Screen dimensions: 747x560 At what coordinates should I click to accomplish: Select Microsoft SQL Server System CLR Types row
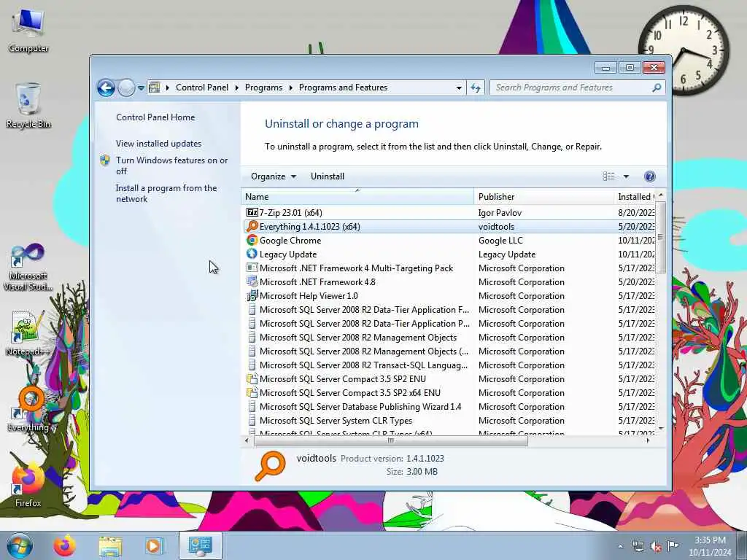pyautogui.click(x=449, y=421)
